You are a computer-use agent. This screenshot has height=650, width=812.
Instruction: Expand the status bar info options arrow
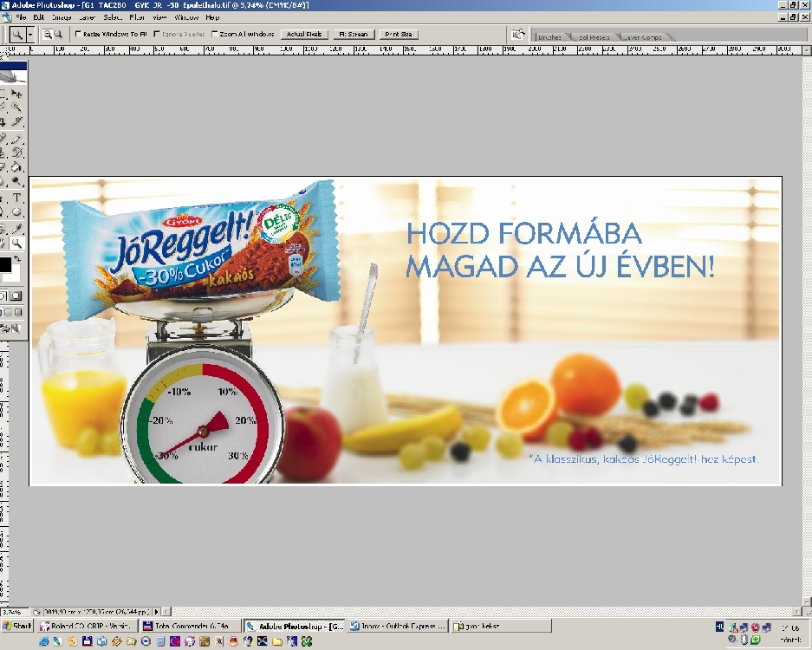point(156,612)
